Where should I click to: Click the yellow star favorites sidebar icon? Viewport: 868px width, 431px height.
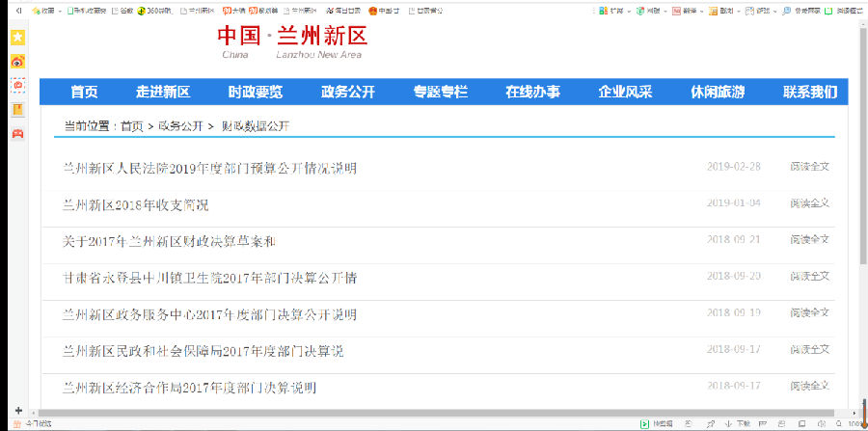click(x=17, y=37)
